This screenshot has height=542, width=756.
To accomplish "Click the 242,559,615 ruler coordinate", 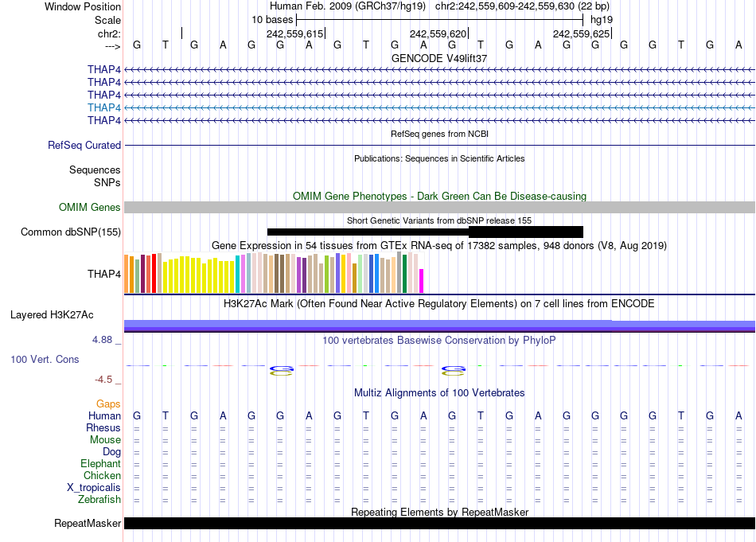I will [x=294, y=33].
